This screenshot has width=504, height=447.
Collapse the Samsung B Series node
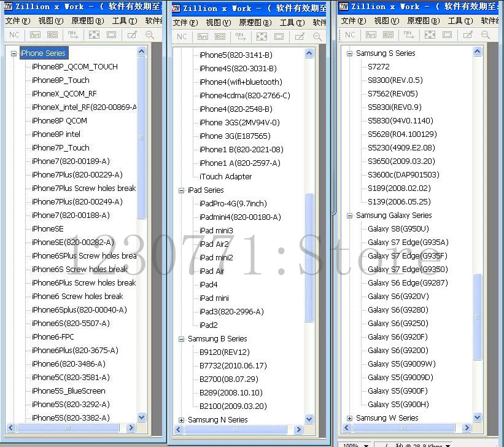(181, 339)
